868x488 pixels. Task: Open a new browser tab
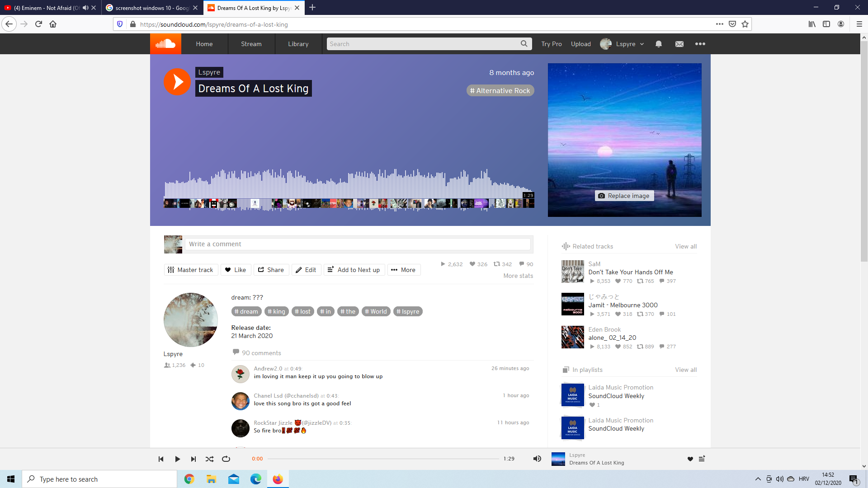click(x=312, y=7)
